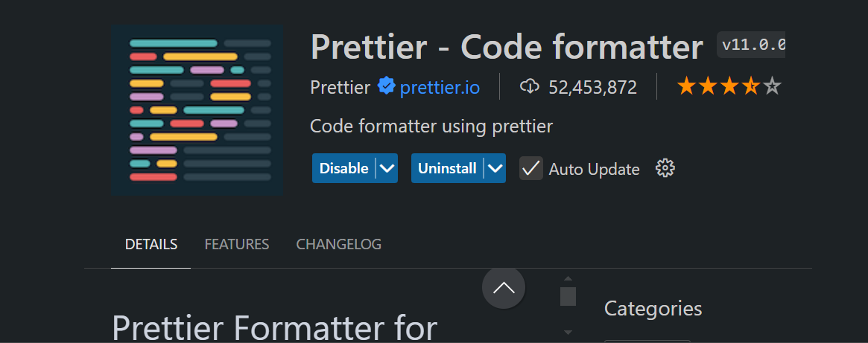Click the scrollbar up arrow
Screen dimensions: 868x343
(x=568, y=278)
